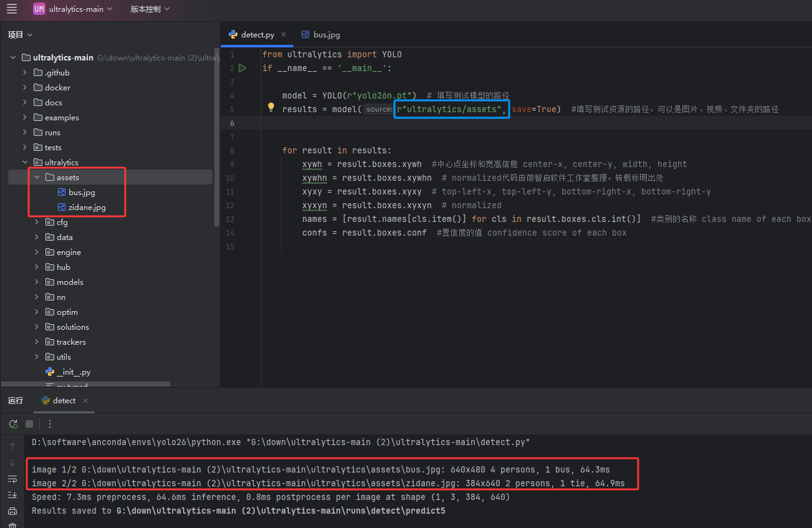Open the ultralytics-main project dropdown

point(73,9)
